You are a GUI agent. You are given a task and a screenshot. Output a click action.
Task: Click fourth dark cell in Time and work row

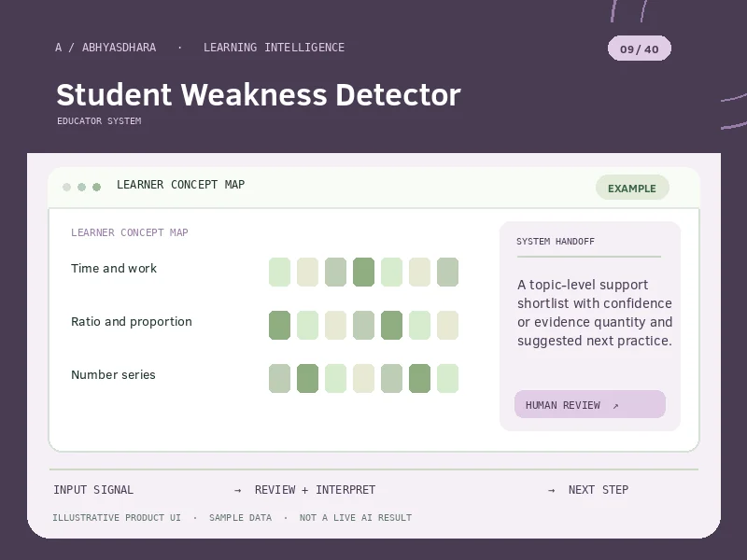(363, 272)
